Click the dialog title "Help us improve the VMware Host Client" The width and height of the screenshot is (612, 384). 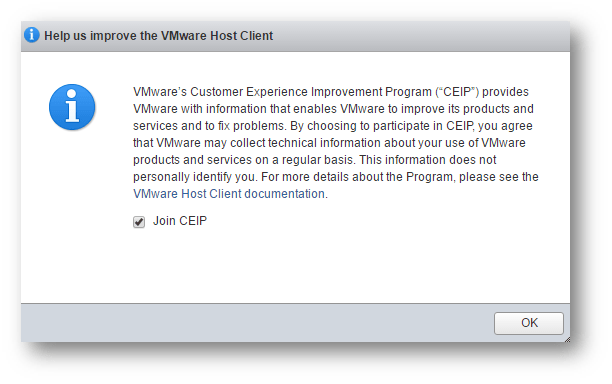click(158, 36)
